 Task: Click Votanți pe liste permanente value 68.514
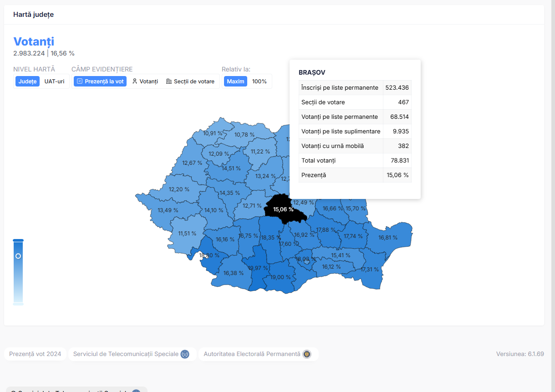(399, 117)
